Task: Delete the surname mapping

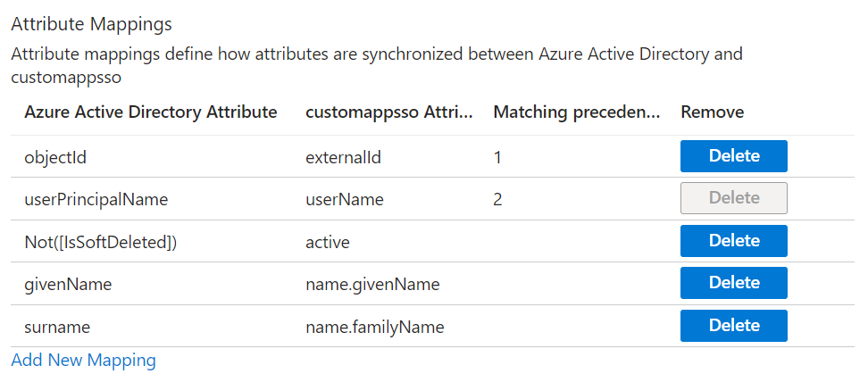Action: tap(733, 326)
